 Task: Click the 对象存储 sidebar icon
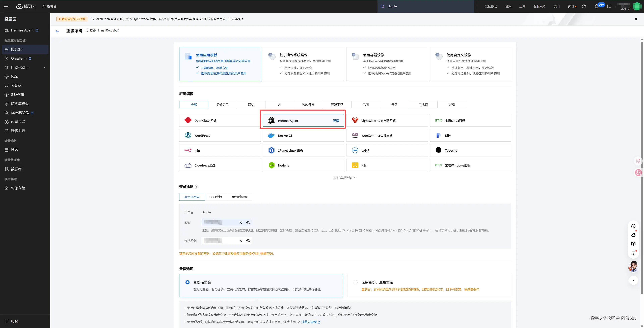7,188
